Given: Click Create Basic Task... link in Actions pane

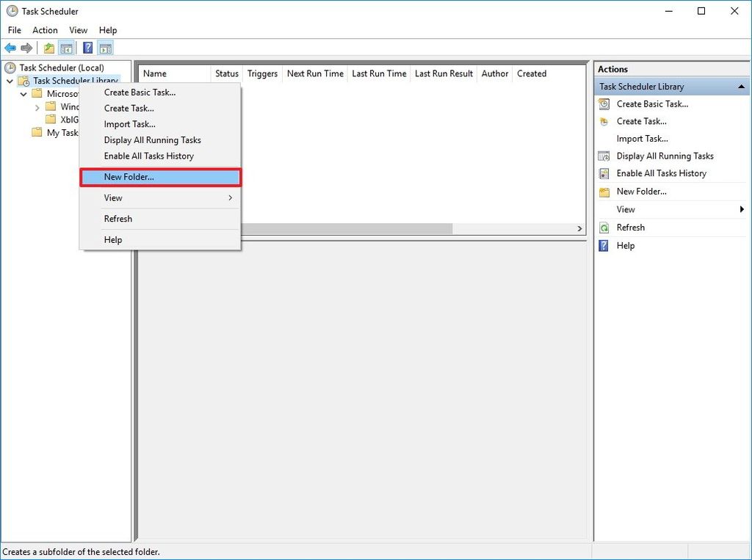Looking at the screenshot, I should (x=652, y=103).
